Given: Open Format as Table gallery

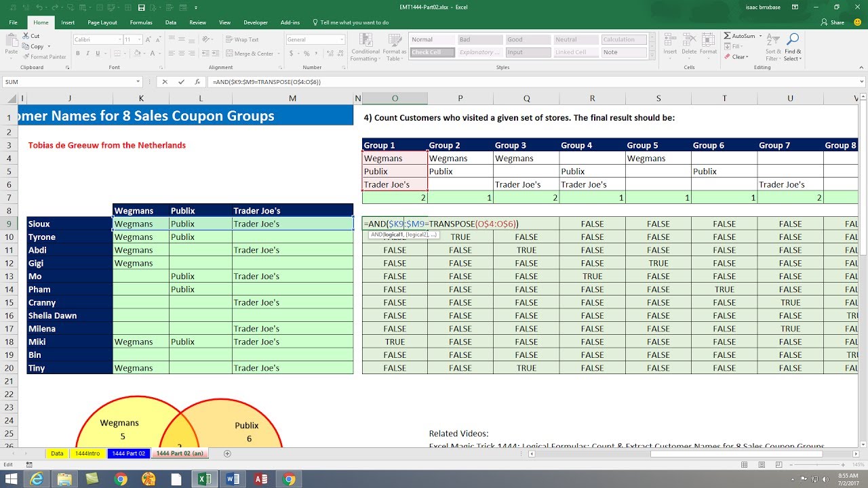Looking at the screenshot, I should click(x=394, y=46).
